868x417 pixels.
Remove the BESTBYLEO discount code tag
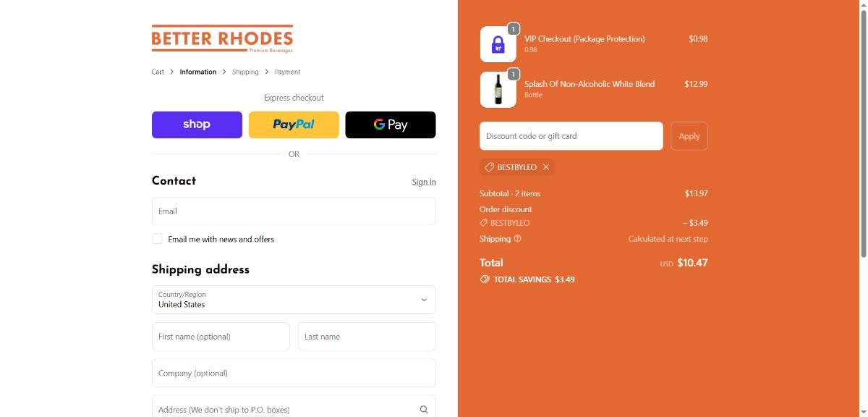click(546, 167)
